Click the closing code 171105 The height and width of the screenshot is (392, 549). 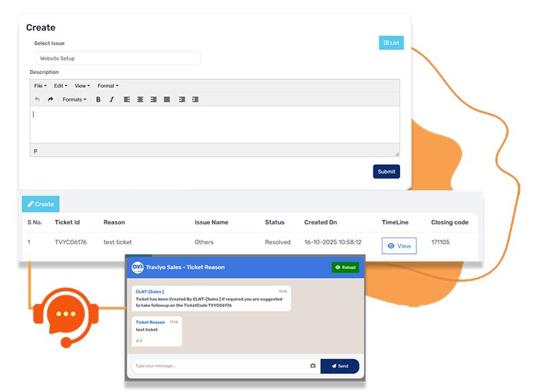pyautogui.click(x=441, y=242)
